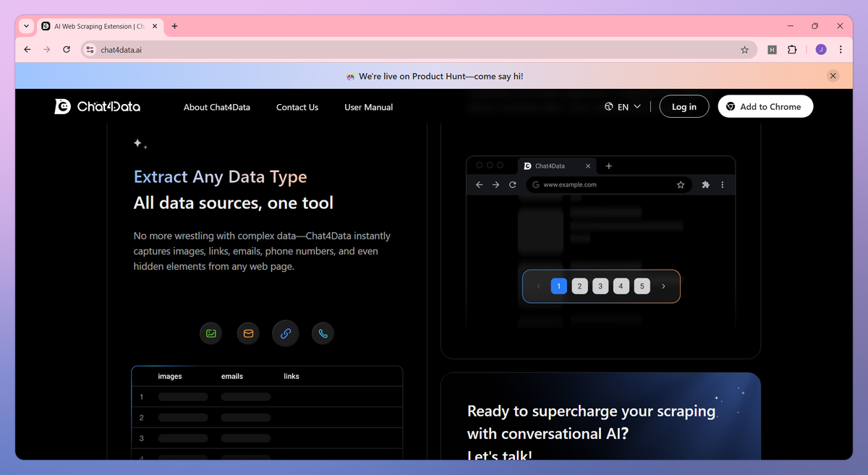Click the Add to Chrome button
The image size is (868, 475).
(765, 106)
